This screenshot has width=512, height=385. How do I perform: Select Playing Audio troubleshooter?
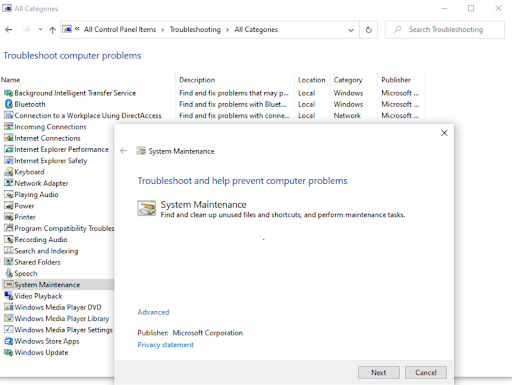click(x=36, y=194)
